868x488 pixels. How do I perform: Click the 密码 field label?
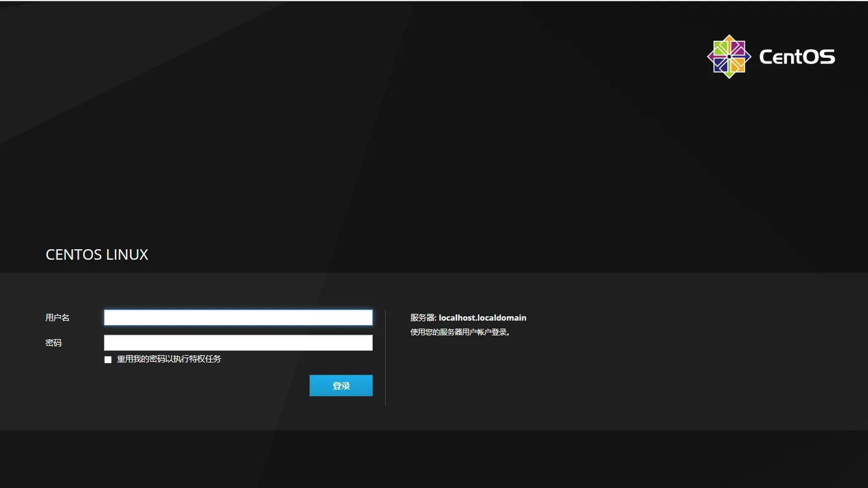coord(54,343)
